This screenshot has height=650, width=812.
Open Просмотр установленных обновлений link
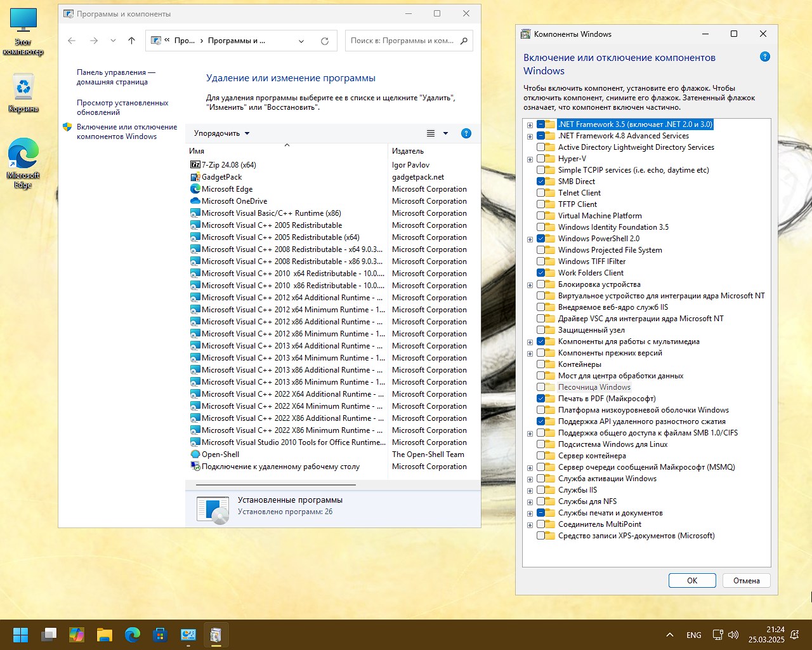pos(122,107)
